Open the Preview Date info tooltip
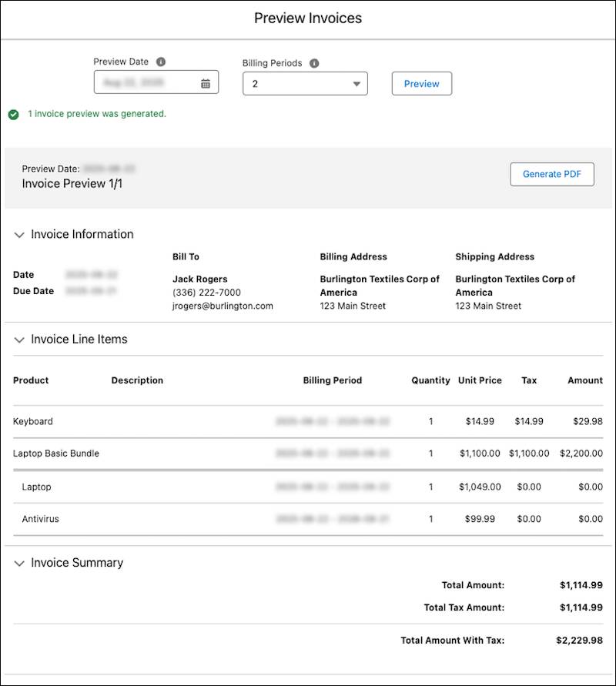The height and width of the screenshot is (686, 616). [x=162, y=62]
